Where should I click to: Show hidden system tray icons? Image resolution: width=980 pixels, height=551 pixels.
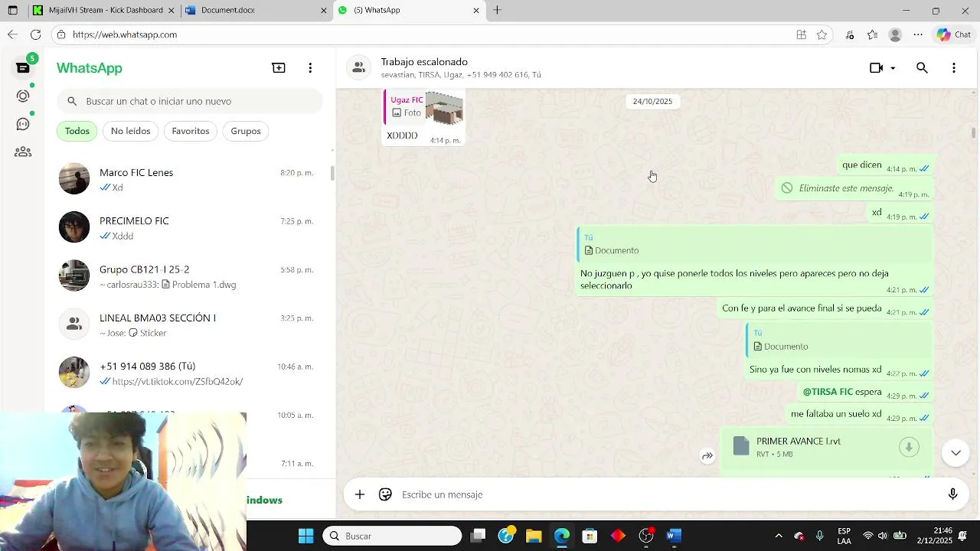coord(779,536)
